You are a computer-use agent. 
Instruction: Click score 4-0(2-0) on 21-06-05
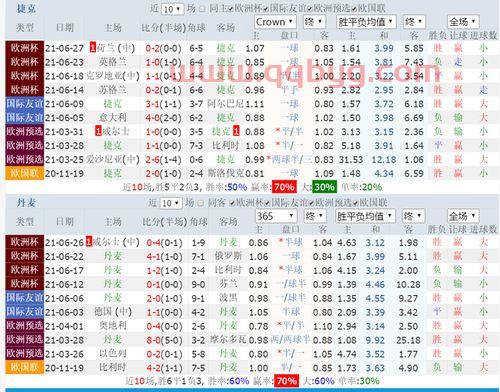coord(163,118)
